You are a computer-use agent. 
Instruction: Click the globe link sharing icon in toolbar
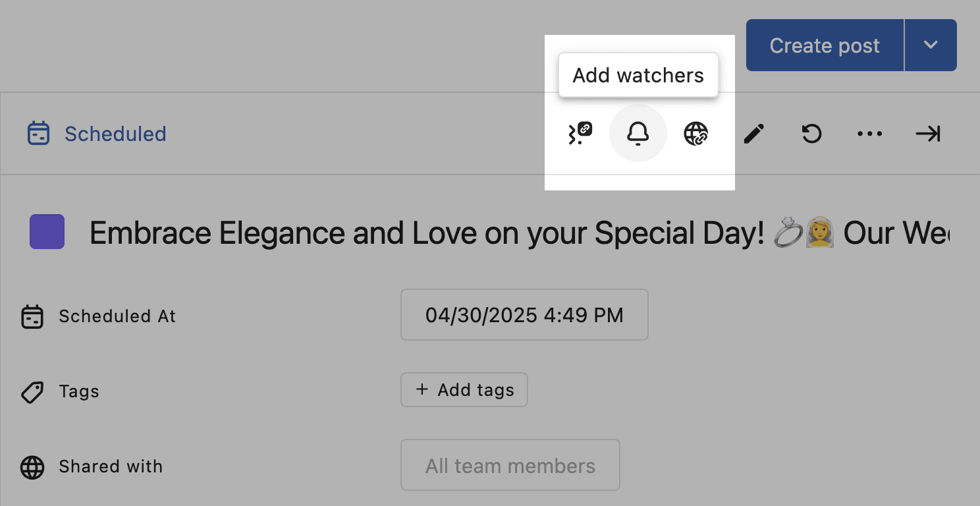695,134
